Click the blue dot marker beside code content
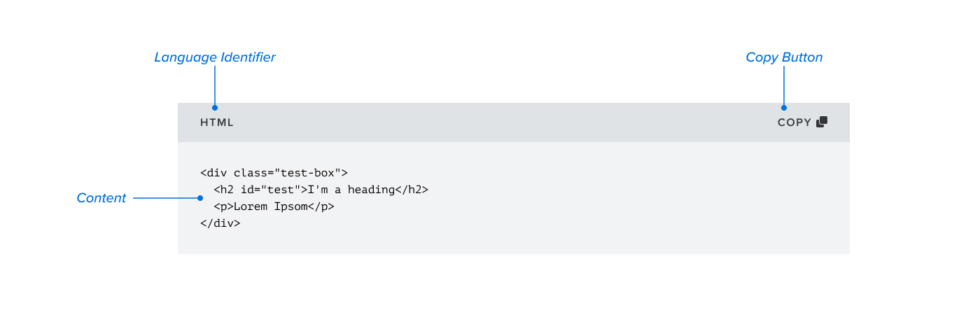This screenshot has width=980, height=322. pos(200,198)
